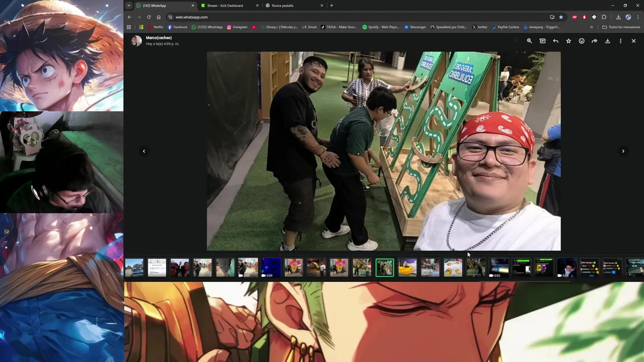The height and width of the screenshot is (362, 644).
Task: Open the Disney+ | Películas bookmark
Action: point(280,27)
